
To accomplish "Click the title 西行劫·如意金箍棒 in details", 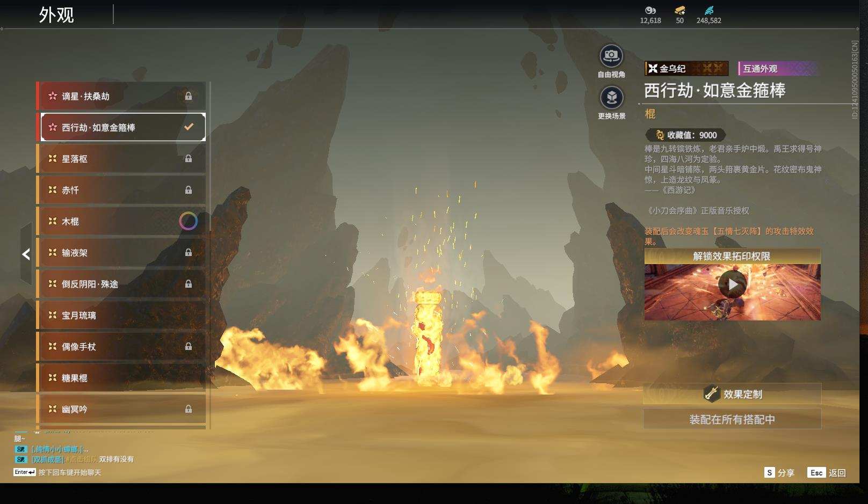I will point(715,90).
